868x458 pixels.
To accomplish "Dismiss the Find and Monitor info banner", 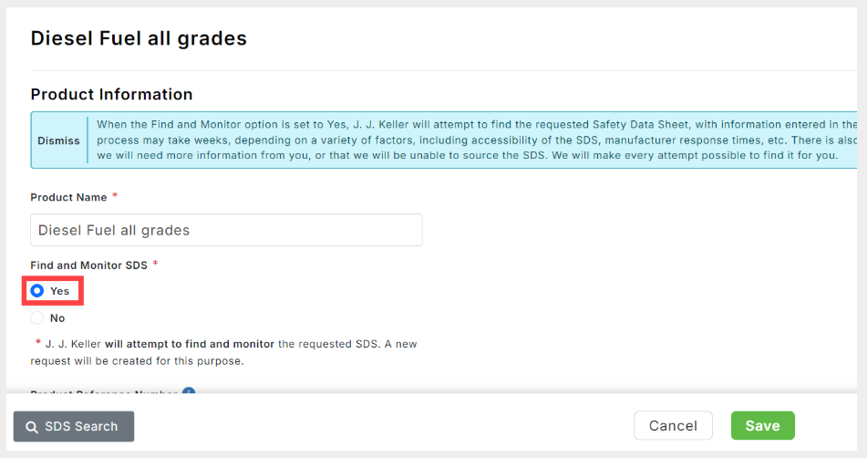I will click(58, 141).
